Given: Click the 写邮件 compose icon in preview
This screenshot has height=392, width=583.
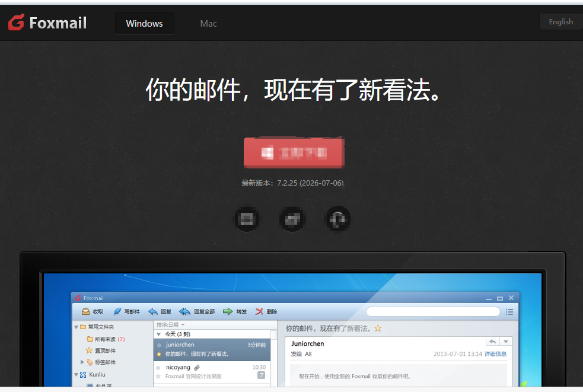Looking at the screenshot, I should 117,312.
